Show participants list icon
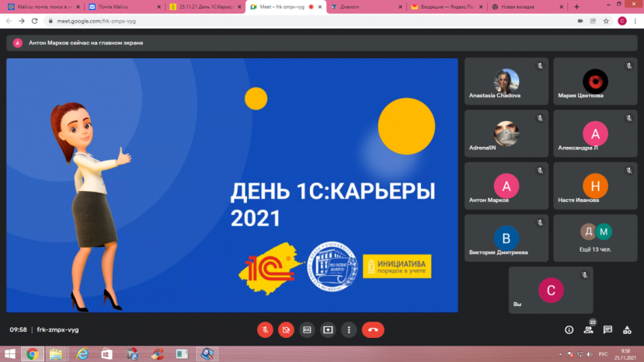 [589, 329]
